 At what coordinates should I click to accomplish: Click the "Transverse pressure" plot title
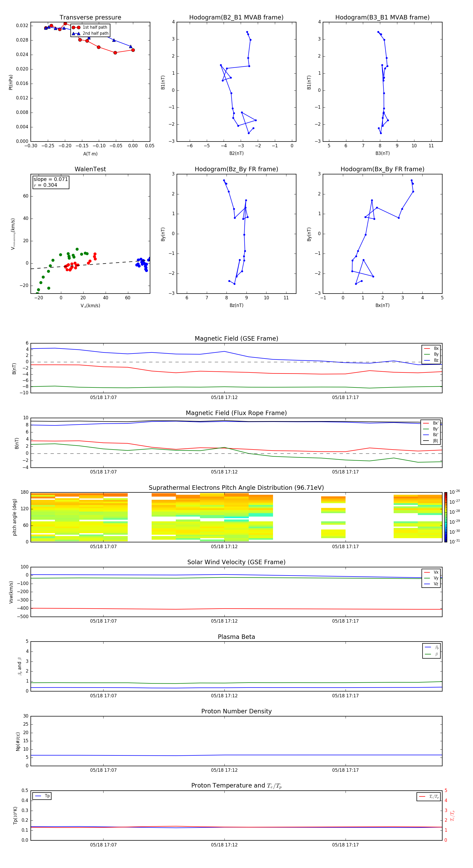point(90,17)
